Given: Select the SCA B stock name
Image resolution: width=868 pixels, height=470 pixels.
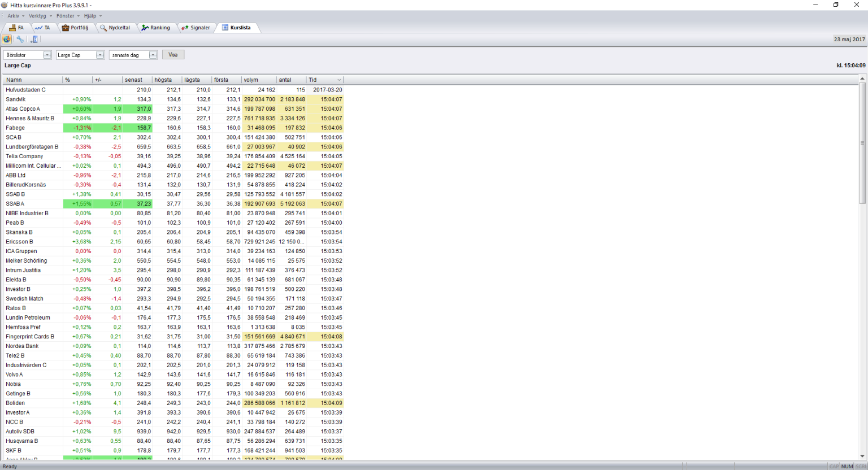Looking at the screenshot, I should pos(14,137).
